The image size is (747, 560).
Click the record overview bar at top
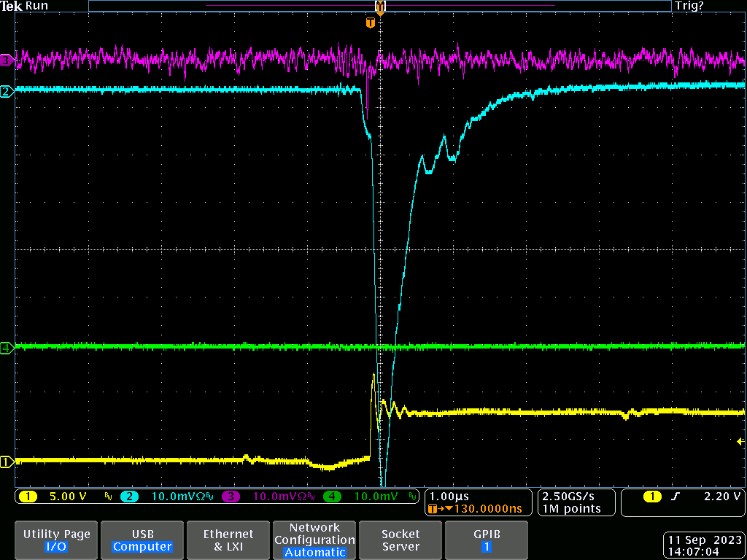tap(379, 6)
